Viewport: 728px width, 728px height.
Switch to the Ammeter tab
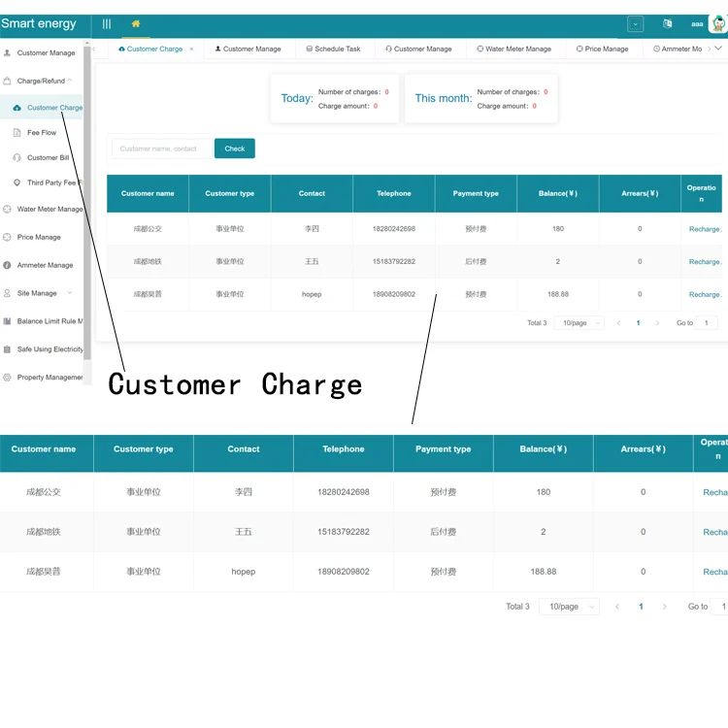678,49
